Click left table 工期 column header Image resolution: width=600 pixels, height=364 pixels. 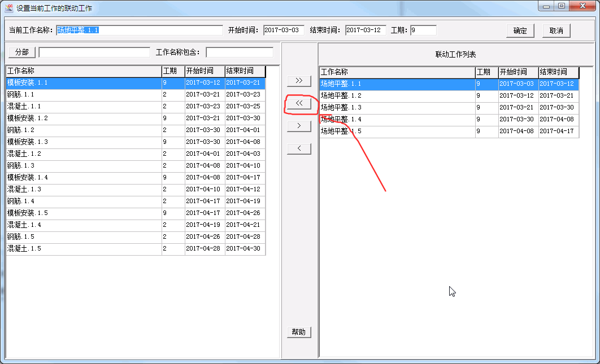click(173, 71)
